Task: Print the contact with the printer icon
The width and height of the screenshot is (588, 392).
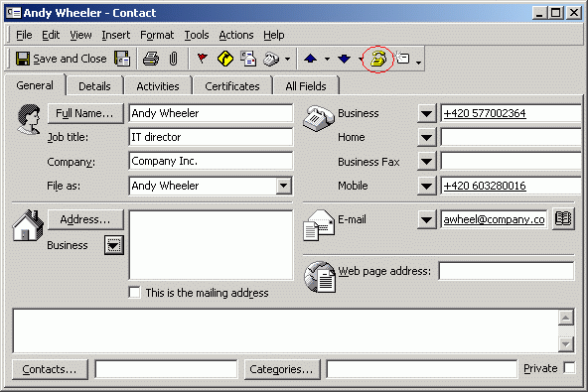Action: (151, 59)
